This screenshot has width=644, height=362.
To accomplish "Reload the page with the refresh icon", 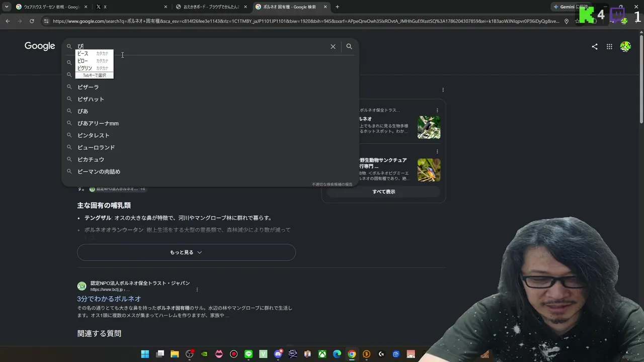I will pyautogui.click(x=32, y=21).
